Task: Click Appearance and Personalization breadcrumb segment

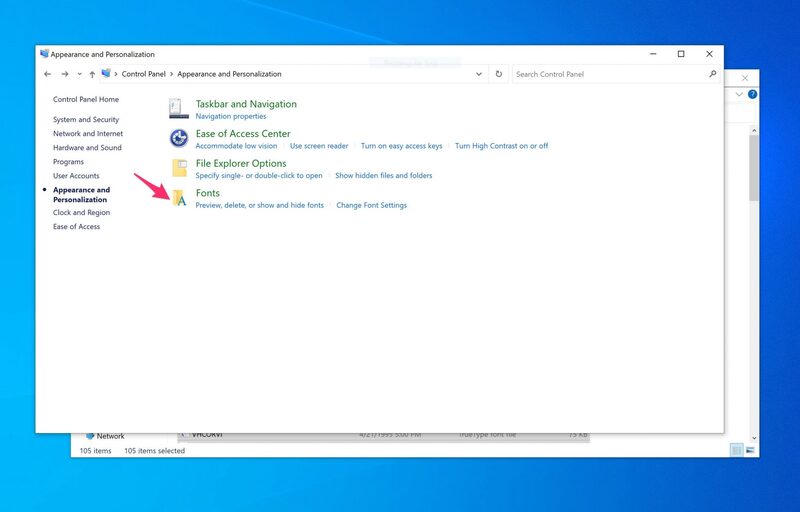Action: [229, 74]
